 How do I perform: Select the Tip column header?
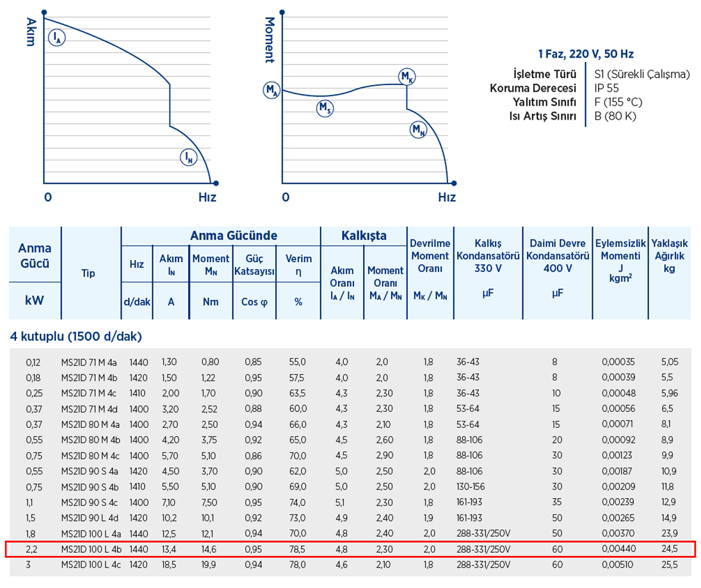[88, 273]
